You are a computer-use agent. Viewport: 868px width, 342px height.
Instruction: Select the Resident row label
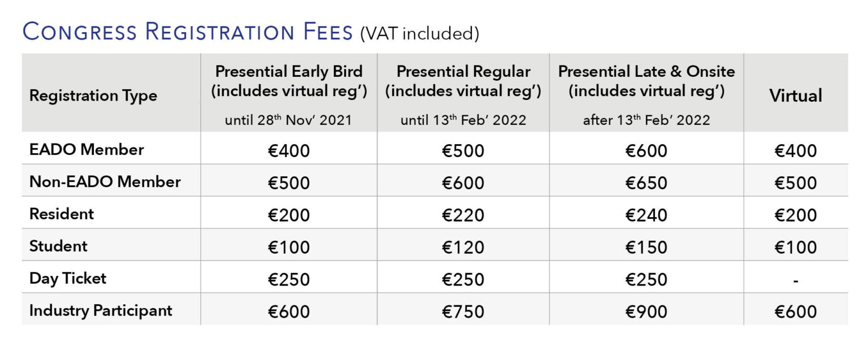pos(62,214)
